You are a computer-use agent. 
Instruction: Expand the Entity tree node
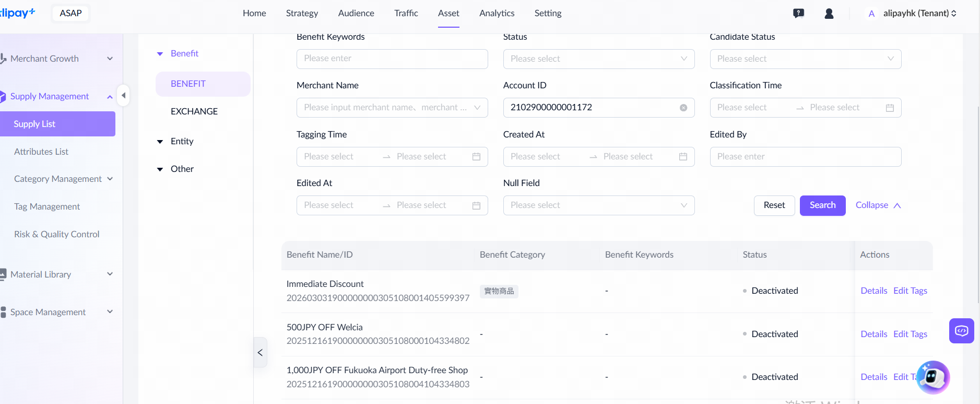tap(160, 142)
